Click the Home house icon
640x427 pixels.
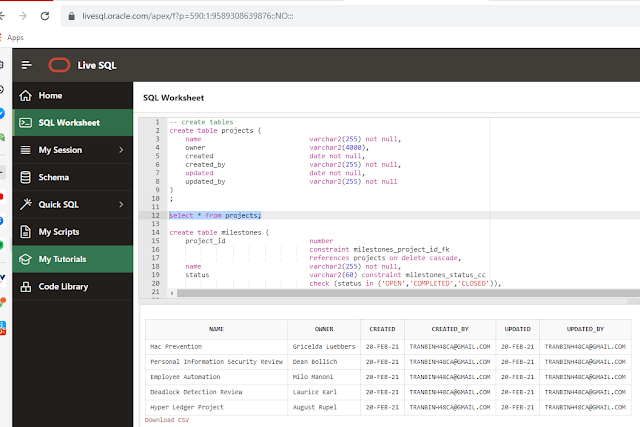pos(25,96)
